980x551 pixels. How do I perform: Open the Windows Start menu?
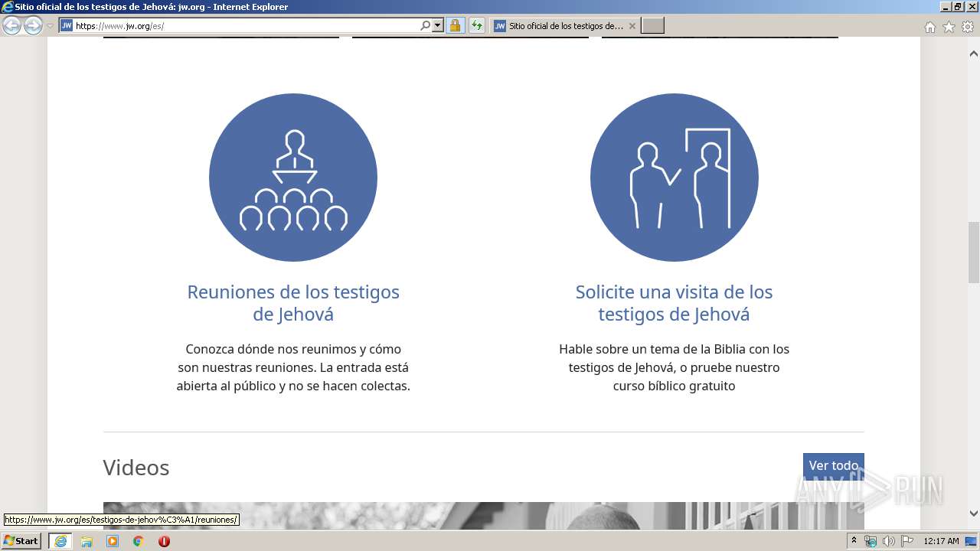coord(21,541)
